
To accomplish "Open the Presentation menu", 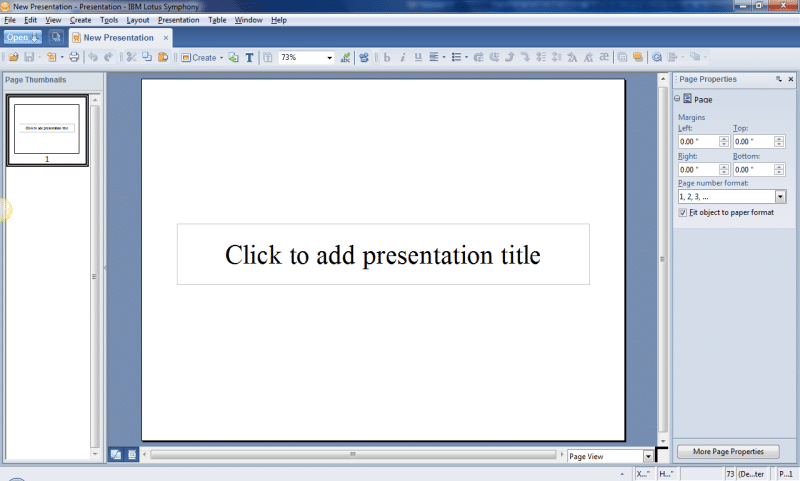I will tap(178, 20).
